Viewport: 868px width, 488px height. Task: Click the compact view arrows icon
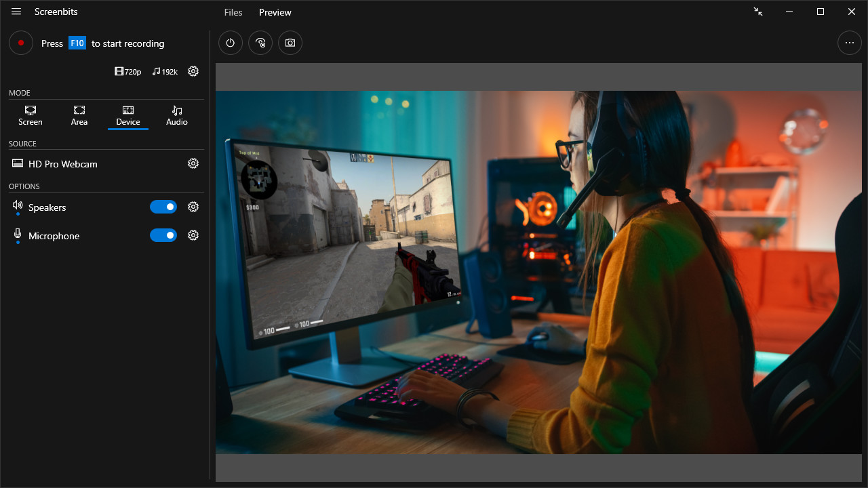pyautogui.click(x=758, y=12)
